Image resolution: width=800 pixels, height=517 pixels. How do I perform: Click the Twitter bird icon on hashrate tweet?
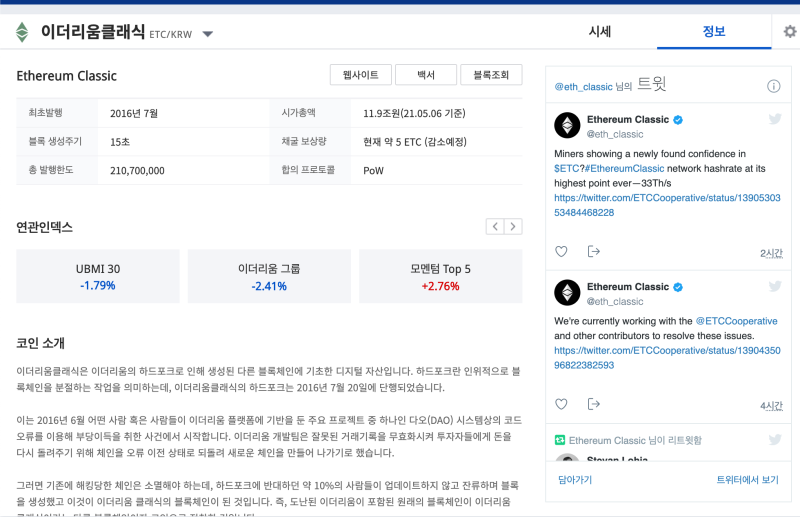click(775, 119)
